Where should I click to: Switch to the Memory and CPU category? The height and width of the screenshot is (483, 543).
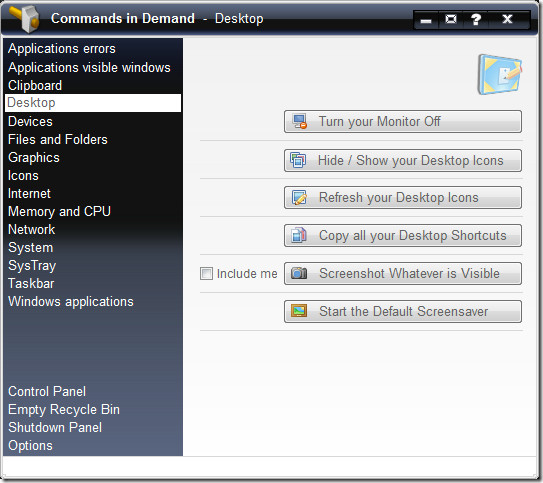59,212
